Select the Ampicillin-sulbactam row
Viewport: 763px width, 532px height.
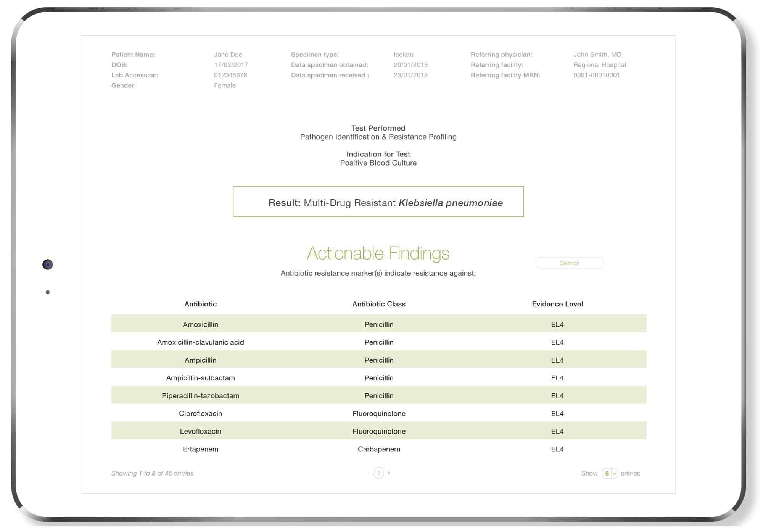200,378
